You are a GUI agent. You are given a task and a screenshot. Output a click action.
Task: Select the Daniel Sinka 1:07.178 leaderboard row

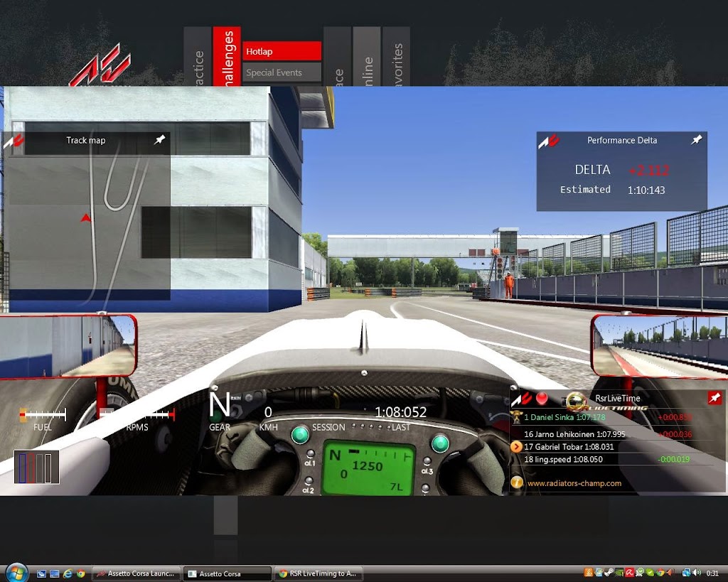click(x=612, y=417)
